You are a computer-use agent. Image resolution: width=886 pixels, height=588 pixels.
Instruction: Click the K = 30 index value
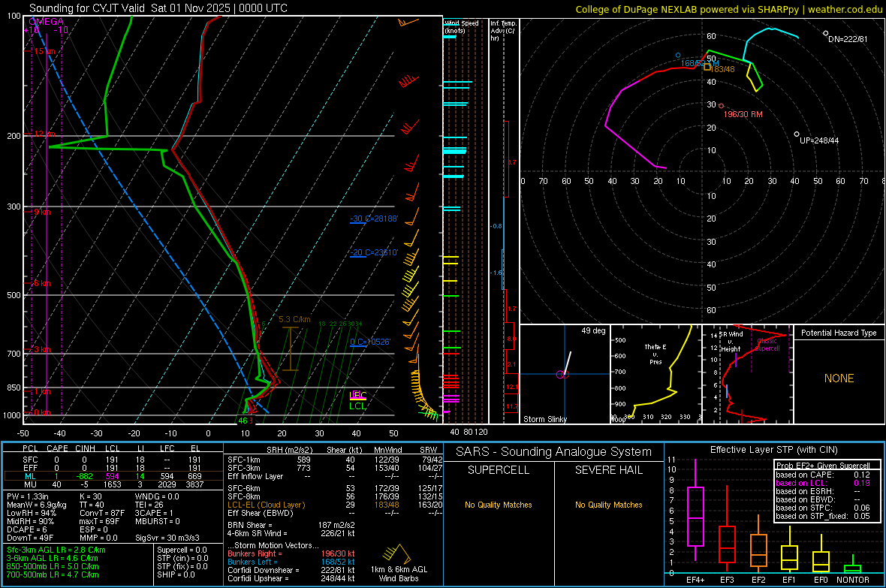[90, 496]
